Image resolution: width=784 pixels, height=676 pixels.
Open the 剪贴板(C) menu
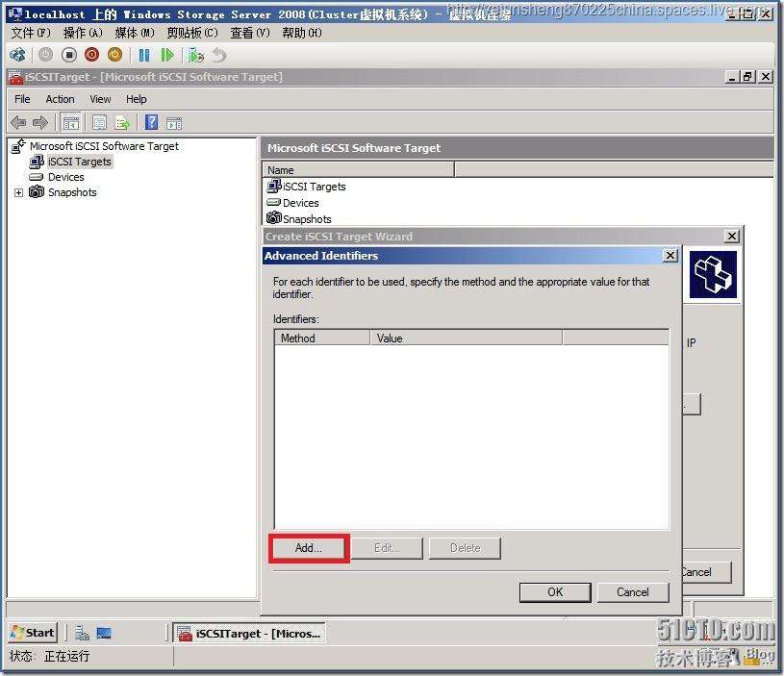tap(192, 33)
